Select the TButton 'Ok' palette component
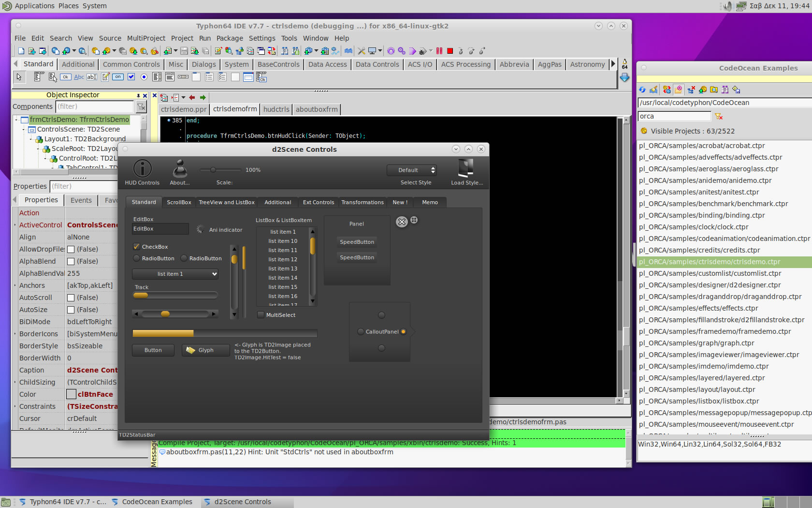This screenshot has height=508, width=812. (66, 77)
